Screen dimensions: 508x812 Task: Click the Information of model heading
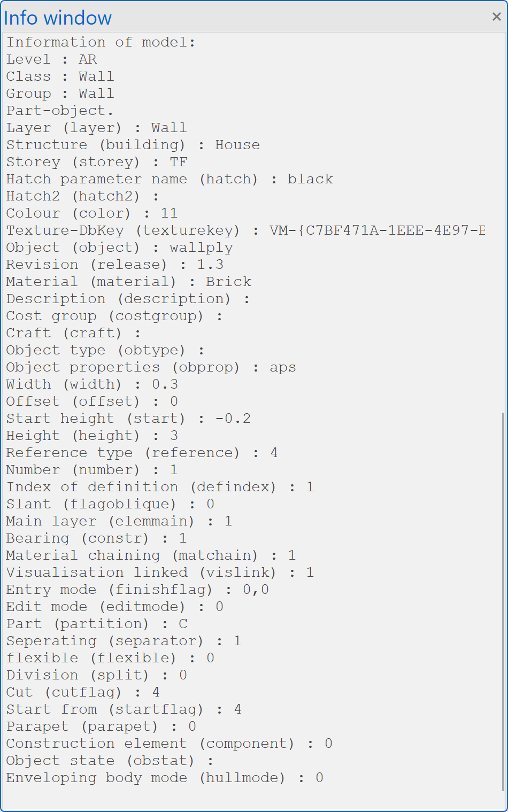pos(101,42)
